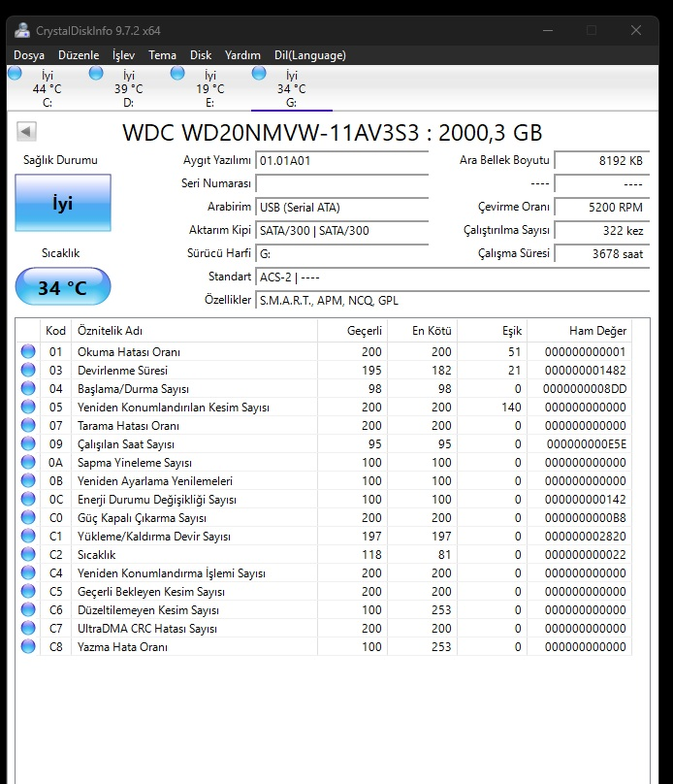Click status orb for Geçerli Bekleyen Kesim Sayısı
The width and height of the screenshot is (673, 784).
click(28, 591)
